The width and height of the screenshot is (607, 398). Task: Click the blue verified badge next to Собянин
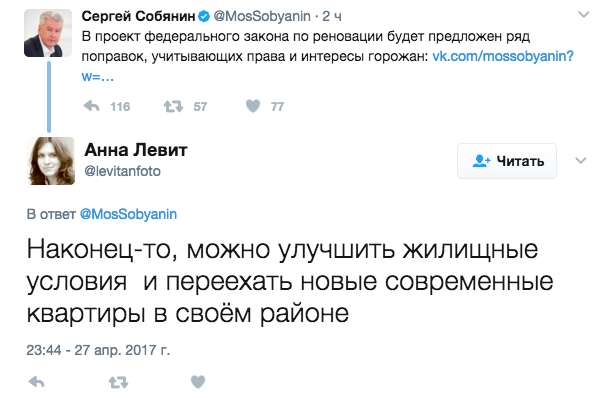(204, 16)
